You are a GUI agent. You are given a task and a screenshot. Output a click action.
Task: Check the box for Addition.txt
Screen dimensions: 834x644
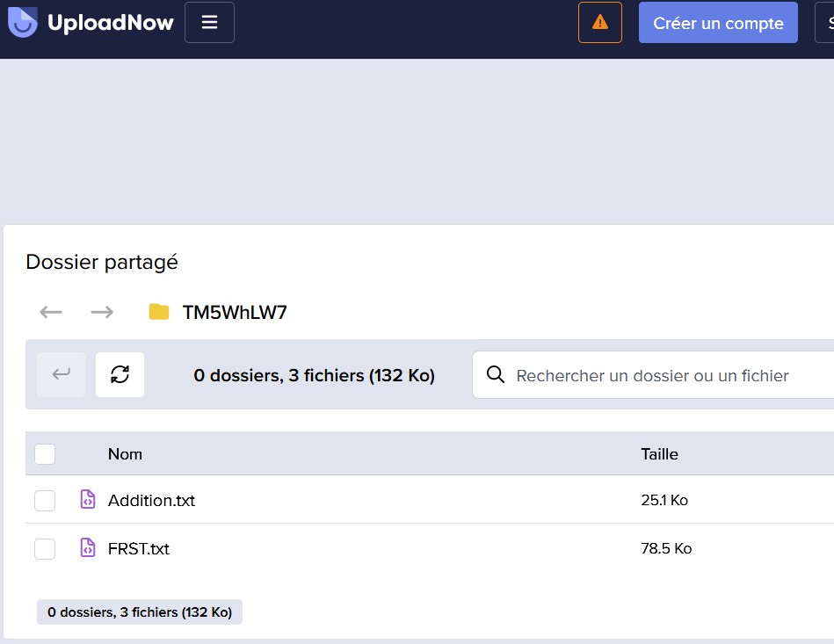tap(45, 501)
